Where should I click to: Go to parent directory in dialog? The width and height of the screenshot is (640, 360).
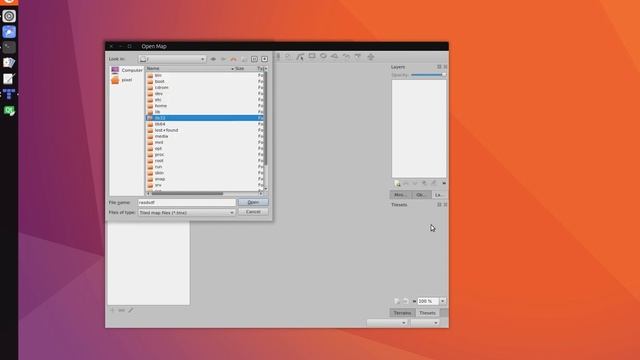click(x=233, y=59)
